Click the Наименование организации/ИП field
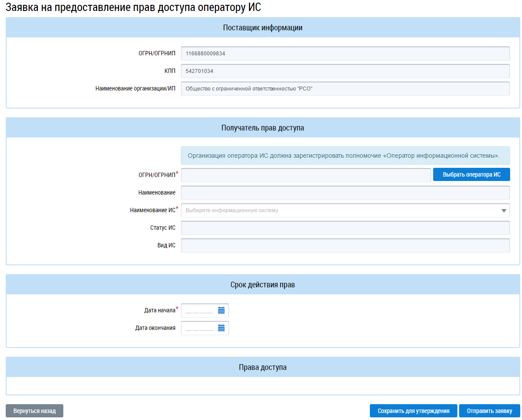Screen dimensions: 522x420 click(x=345, y=89)
